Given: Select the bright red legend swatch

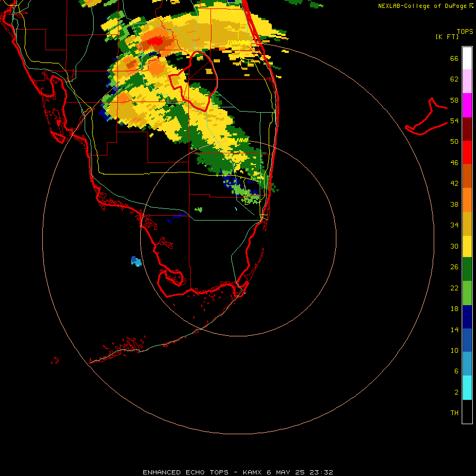Looking at the screenshot, I should [x=467, y=152].
